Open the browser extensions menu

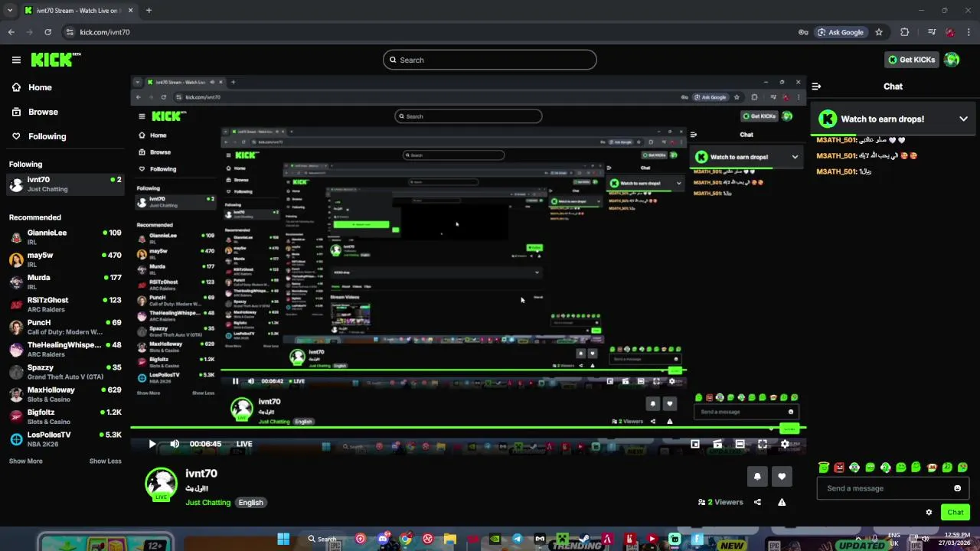[905, 32]
